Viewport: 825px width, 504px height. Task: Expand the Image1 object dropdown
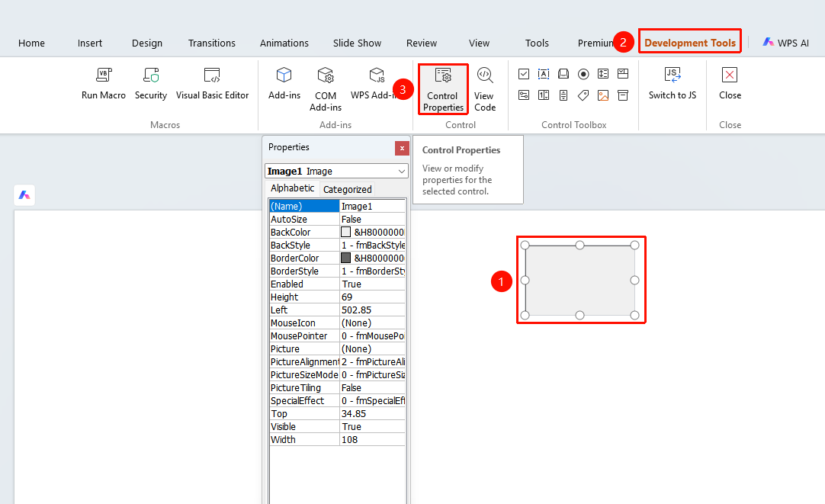pos(402,172)
